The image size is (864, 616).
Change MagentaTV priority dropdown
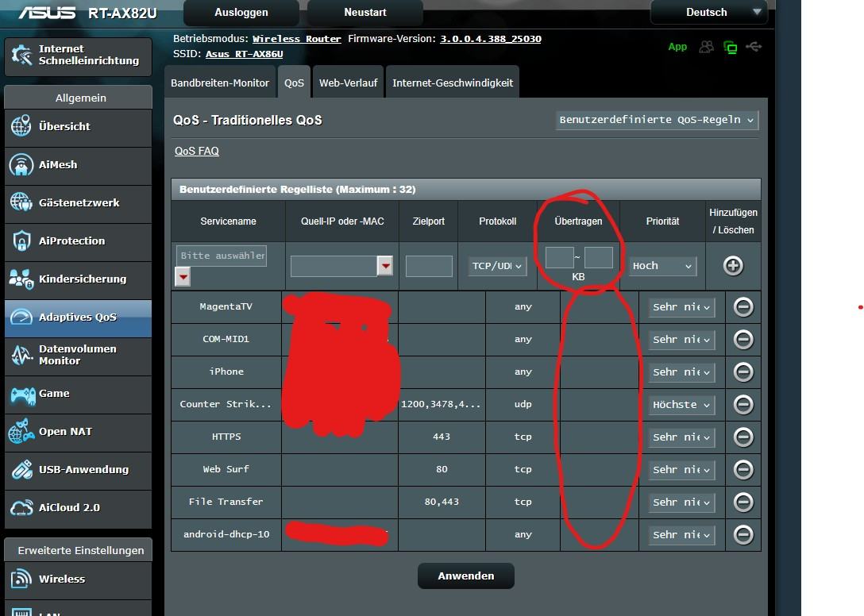(681, 307)
